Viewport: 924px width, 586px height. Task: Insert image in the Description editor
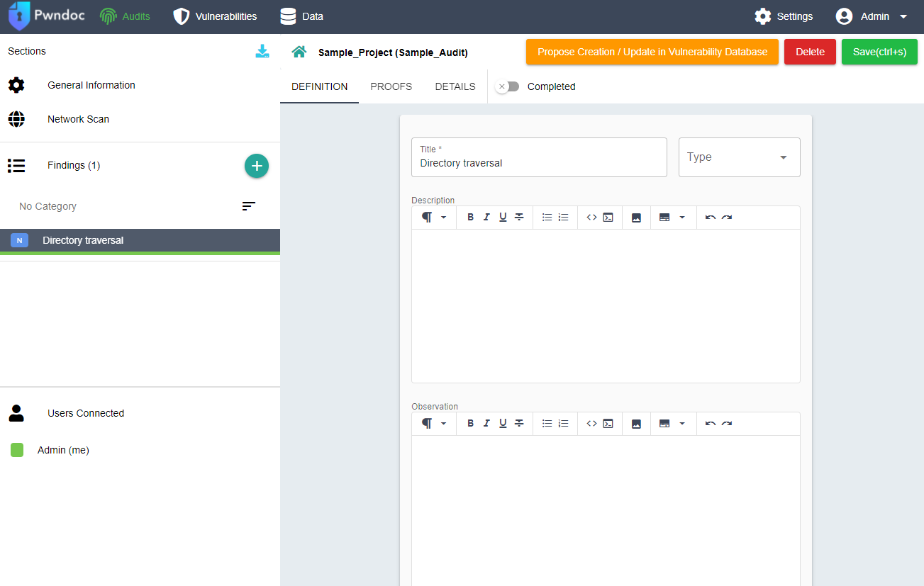click(x=636, y=218)
